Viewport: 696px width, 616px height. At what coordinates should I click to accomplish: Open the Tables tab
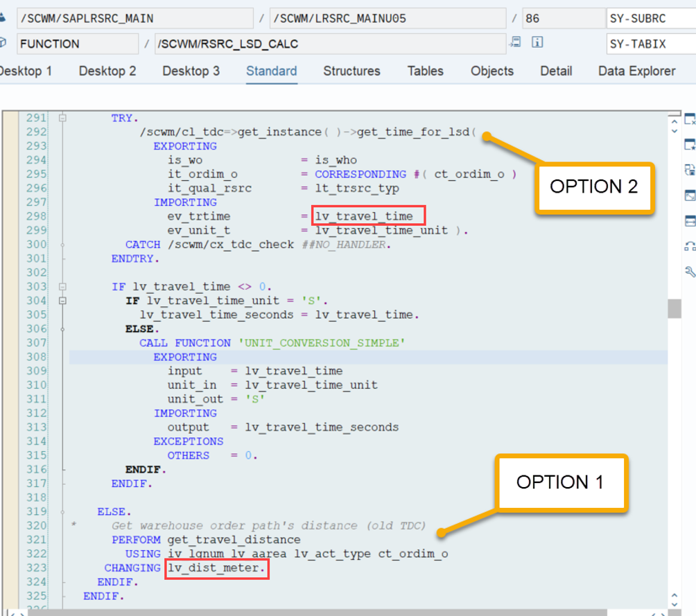click(x=425, y=71)
